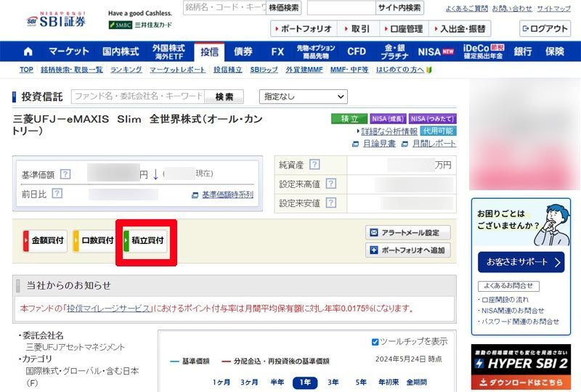The width and height of the screenshot is (581, 392).
Task: Open ランキング sub-menu link
Action: (126, 70)
